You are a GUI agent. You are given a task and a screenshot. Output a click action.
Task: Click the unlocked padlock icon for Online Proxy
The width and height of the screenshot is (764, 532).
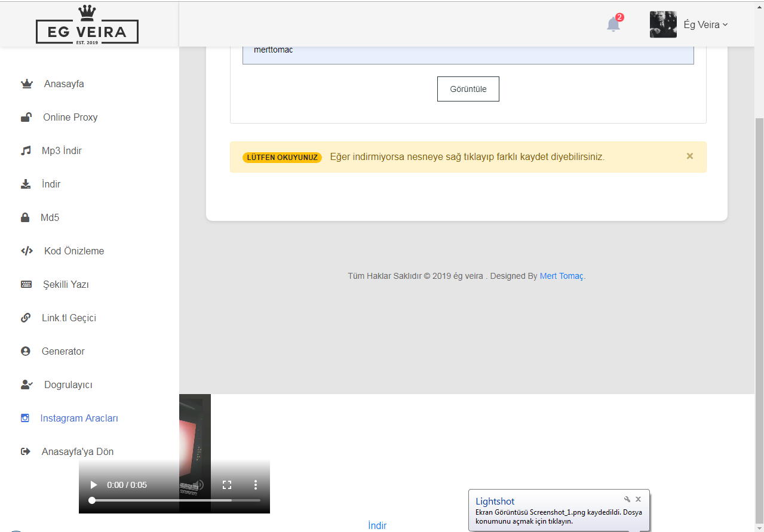point(26,117)
